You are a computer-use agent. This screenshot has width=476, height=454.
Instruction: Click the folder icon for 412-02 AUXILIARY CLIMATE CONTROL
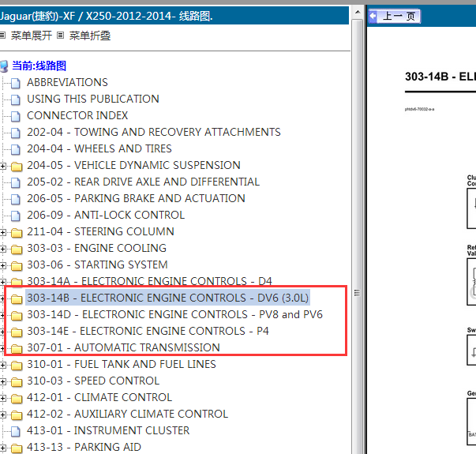tap(17, 415)
